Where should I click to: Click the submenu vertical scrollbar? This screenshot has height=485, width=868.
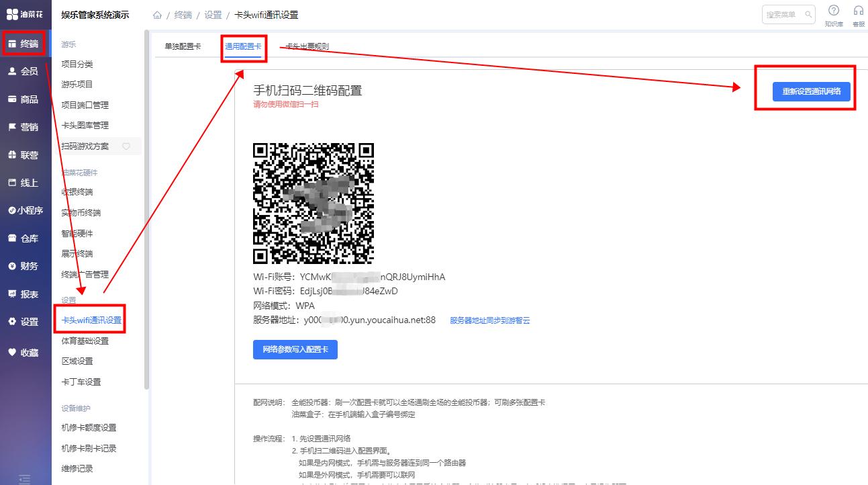(147, 209)
